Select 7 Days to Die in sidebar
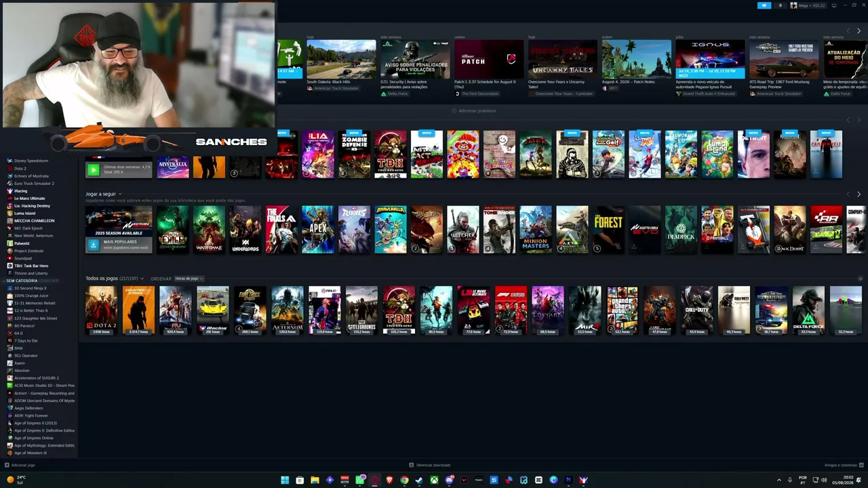The height and width of the screenshot is (488, 868). [26, 340]
